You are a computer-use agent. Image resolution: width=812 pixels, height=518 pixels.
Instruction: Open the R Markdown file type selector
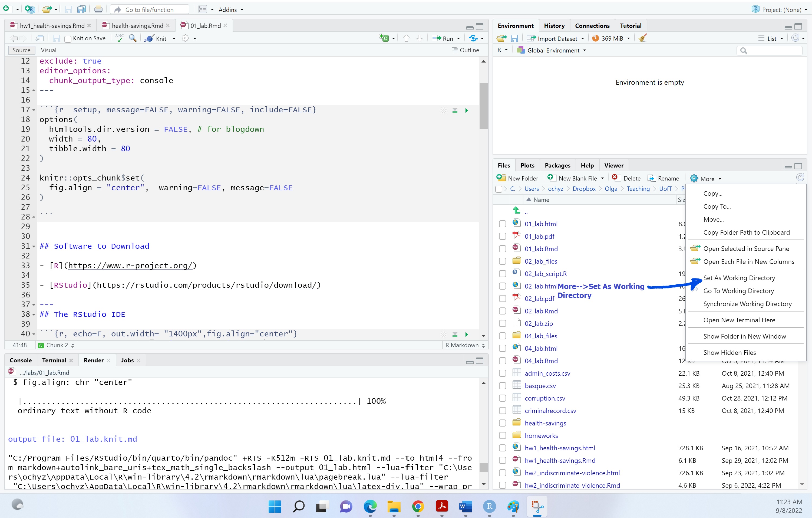[x=465, y=345]
